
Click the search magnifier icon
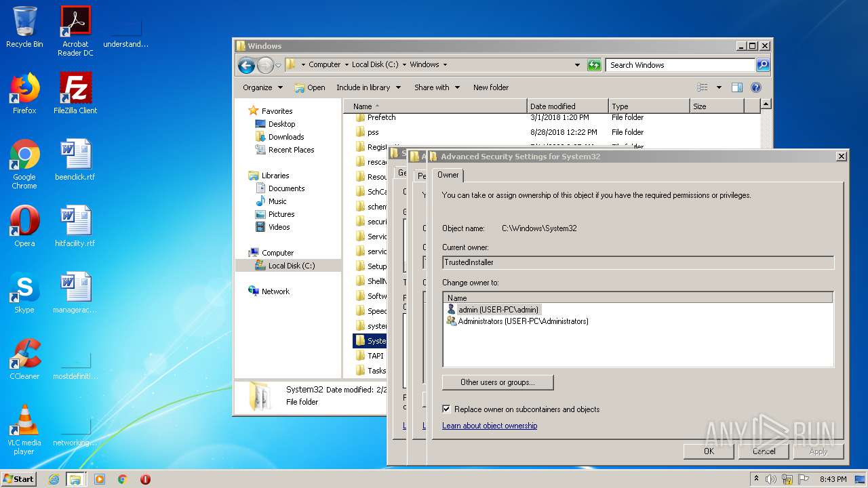click(763, 65)
